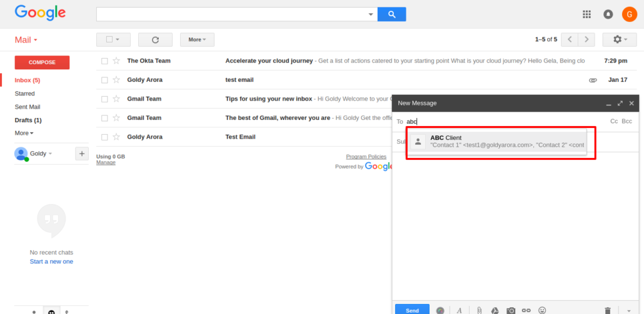
Task: Click the Manage storage link
Action: point(106,163)
